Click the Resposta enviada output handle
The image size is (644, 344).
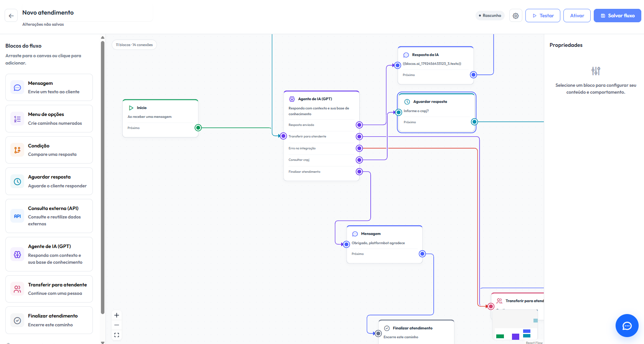point(359,125)
